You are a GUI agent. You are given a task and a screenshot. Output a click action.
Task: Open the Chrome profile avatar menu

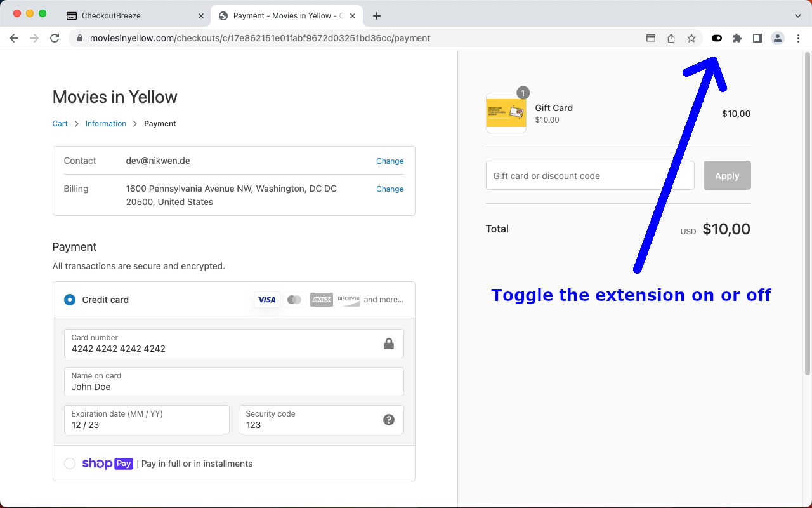pos(778,38)
